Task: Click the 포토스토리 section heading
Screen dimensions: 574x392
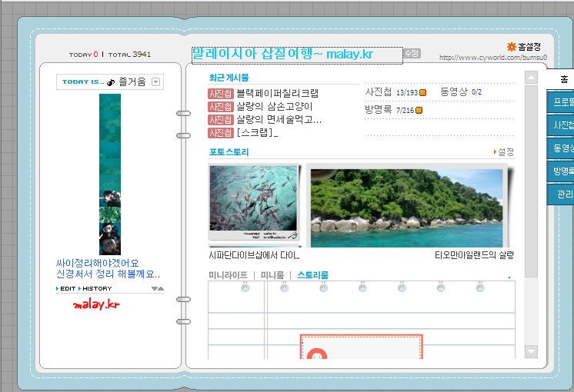Action: pyautogui.click(x=229, y=152)
